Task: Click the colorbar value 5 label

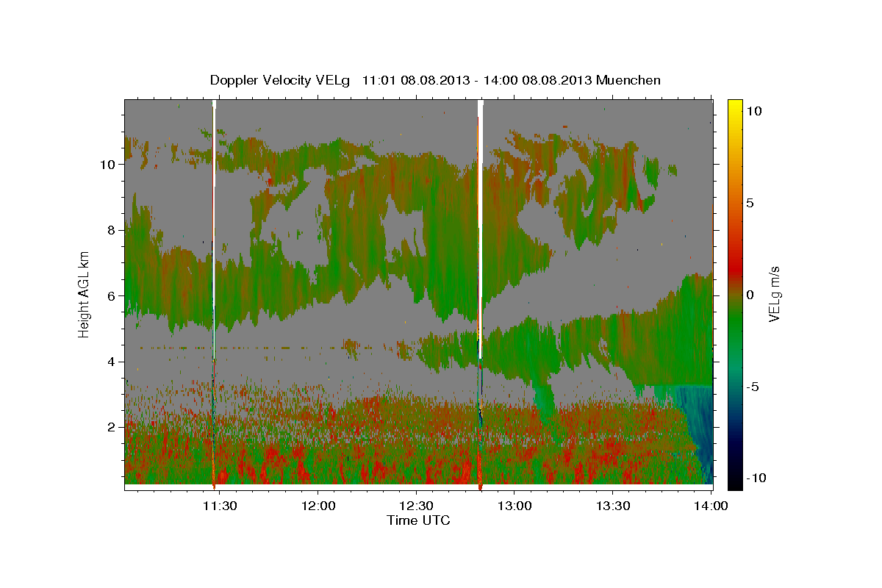Action: (750, 203)
